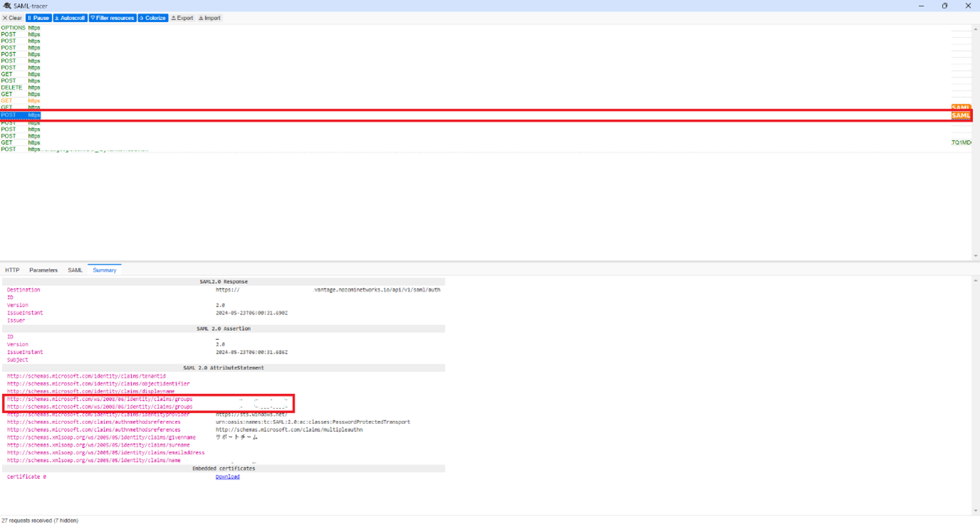Select the highlighted blue POST request

[x=487, y=115]
